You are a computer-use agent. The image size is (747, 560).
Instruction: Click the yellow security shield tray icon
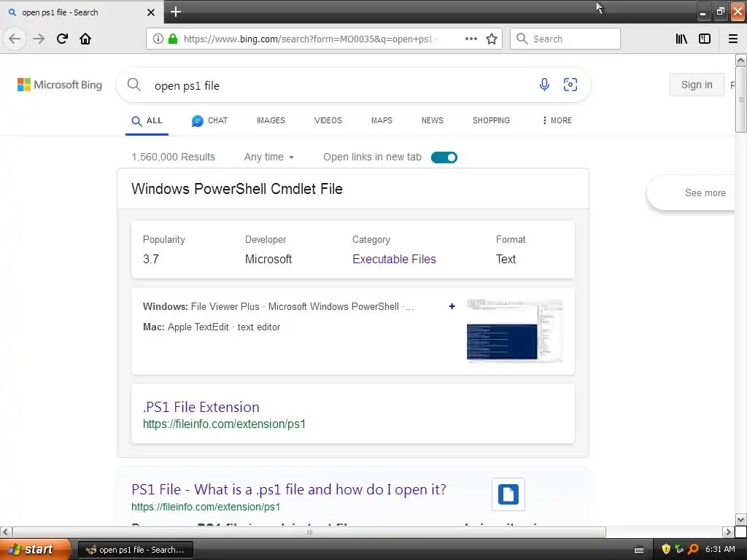tap(666, 550)
